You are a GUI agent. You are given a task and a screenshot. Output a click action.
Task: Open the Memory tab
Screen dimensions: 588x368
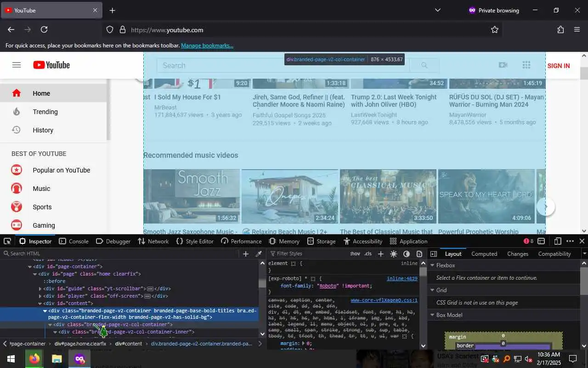click(x=284, y=241)
